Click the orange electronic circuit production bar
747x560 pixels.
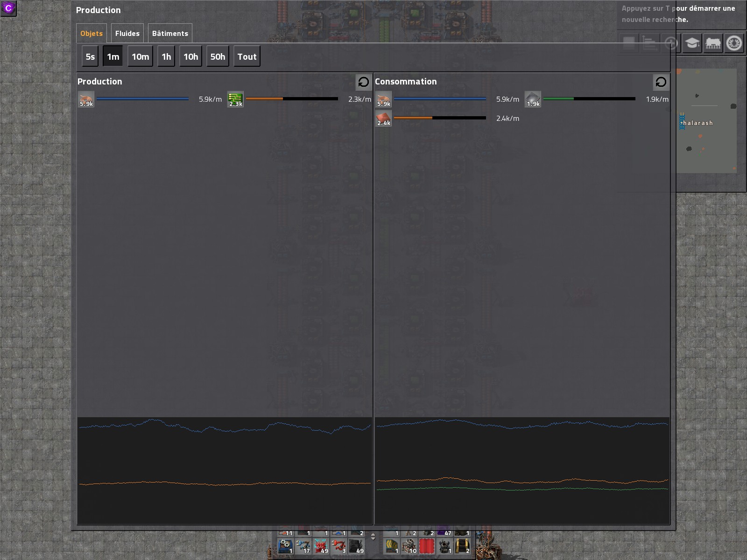[292, 99]
